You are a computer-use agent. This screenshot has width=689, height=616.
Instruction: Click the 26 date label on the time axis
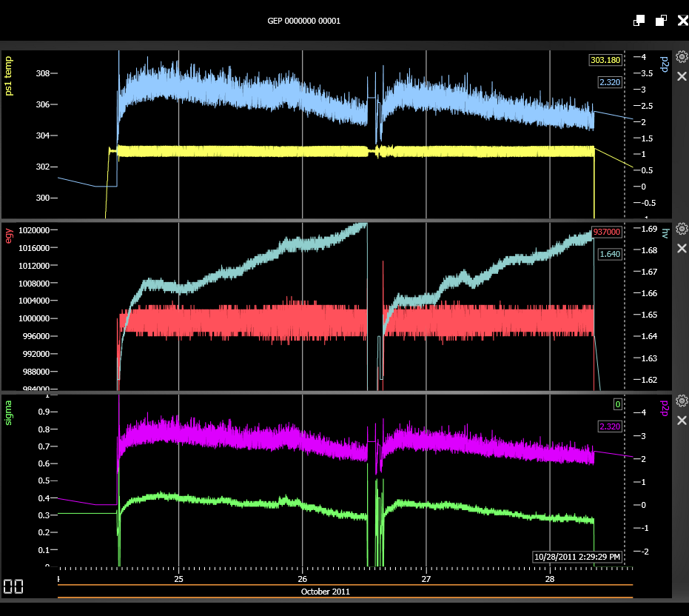coord(302,579)
